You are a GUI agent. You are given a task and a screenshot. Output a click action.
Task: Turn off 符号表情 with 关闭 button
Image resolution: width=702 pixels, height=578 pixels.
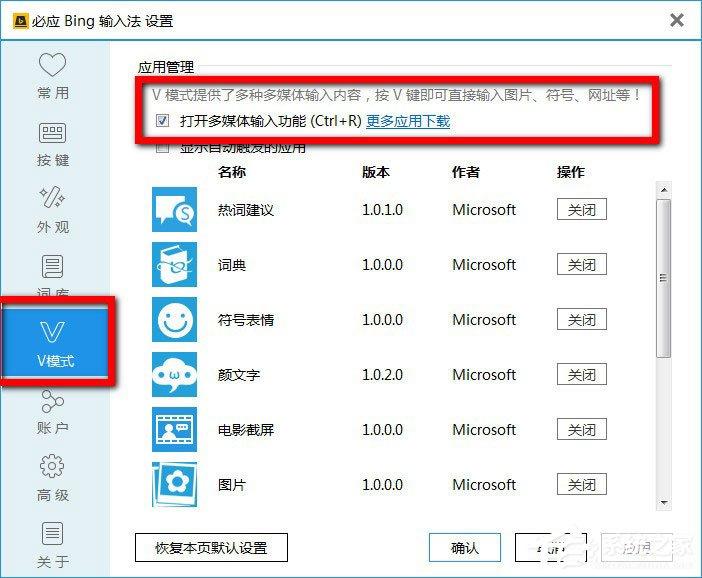point(582,319)
